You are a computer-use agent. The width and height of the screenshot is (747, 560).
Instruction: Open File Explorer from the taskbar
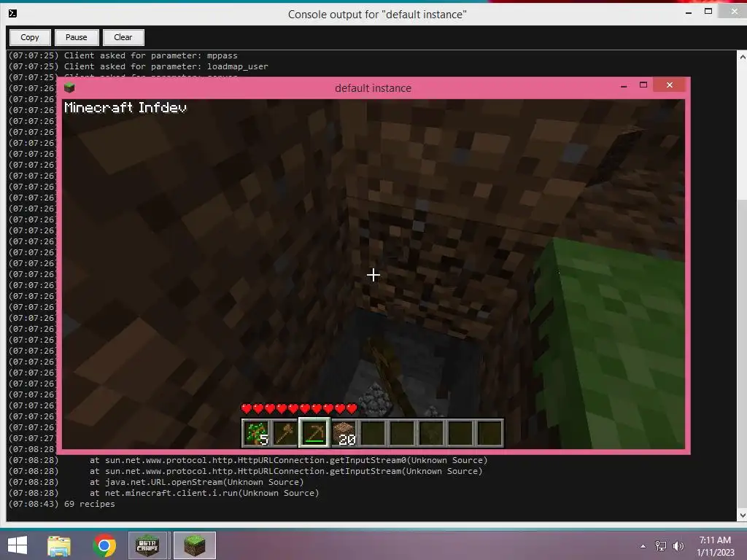(59, 545)
